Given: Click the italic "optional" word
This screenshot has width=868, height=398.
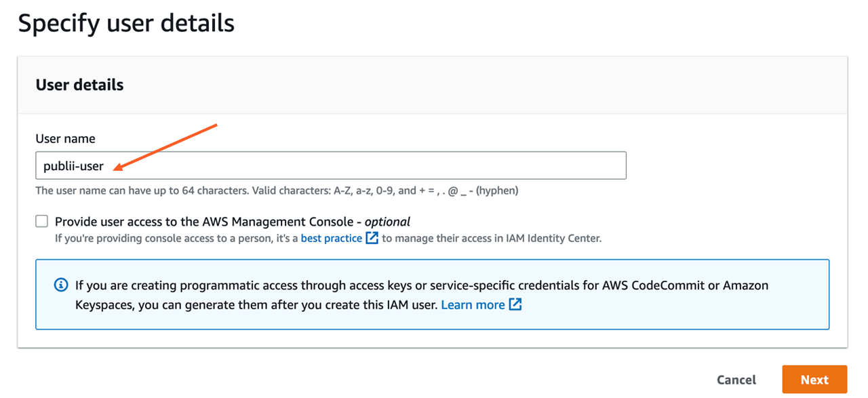Looking at the screenshot, I should [387, 222].
